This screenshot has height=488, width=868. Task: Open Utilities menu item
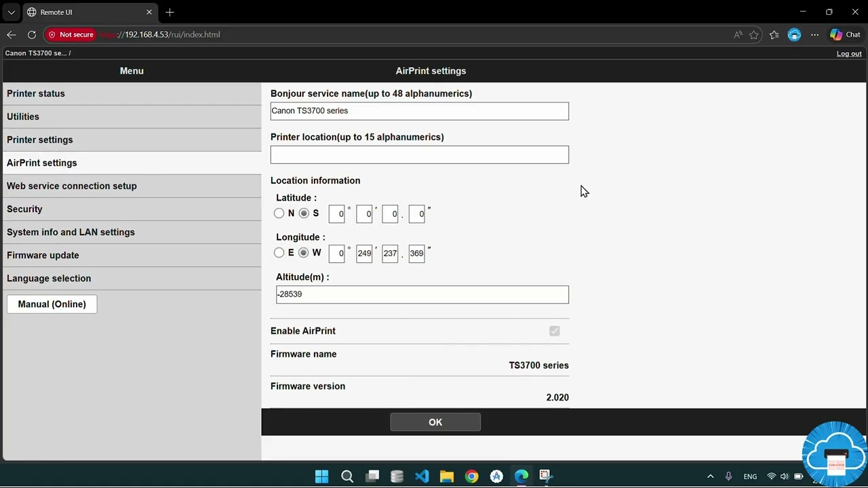tap(132, 117)
